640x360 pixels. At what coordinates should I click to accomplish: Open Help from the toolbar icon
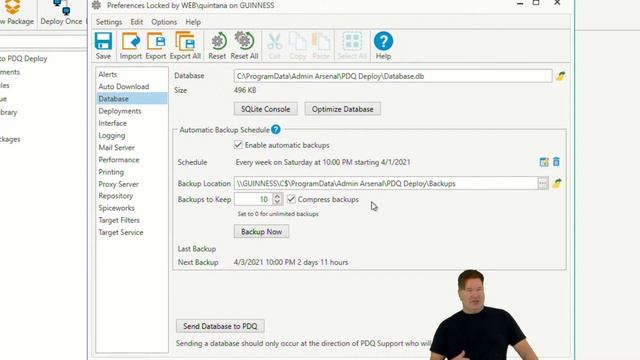383,46
